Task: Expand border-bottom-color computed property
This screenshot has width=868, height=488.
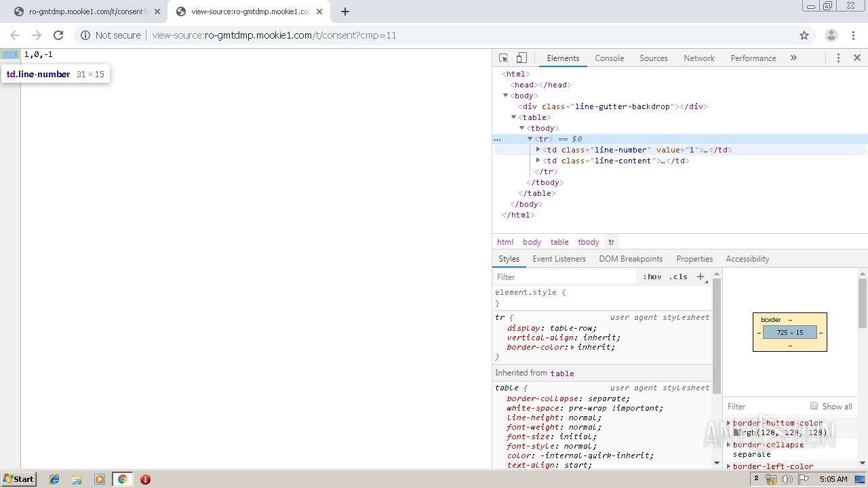Action: coord(729,423)
